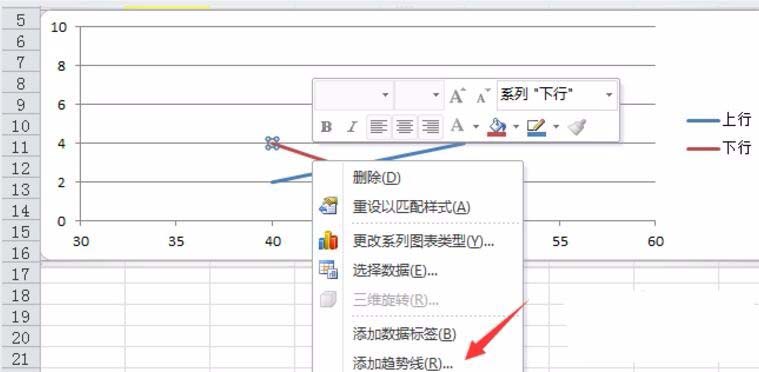Screen dimensions: 759x372
Task: Click vertical axis label 0
Action: click(x=61, y=222)
